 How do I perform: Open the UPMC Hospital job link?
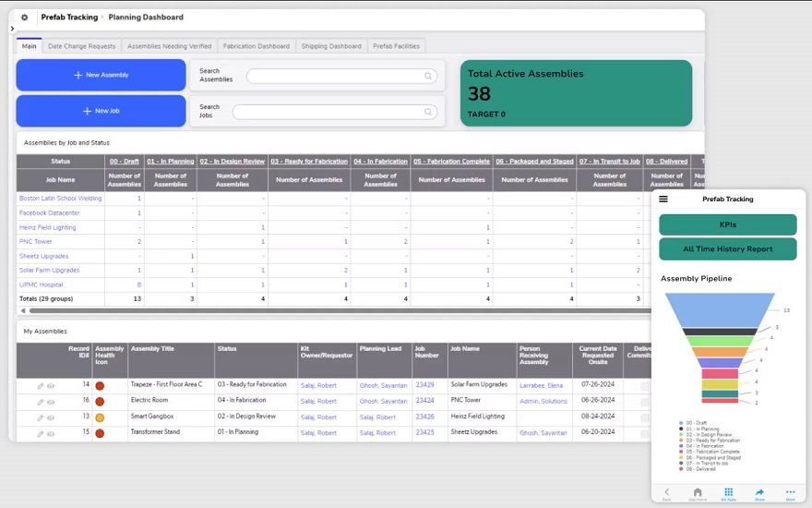coord(43,285)
